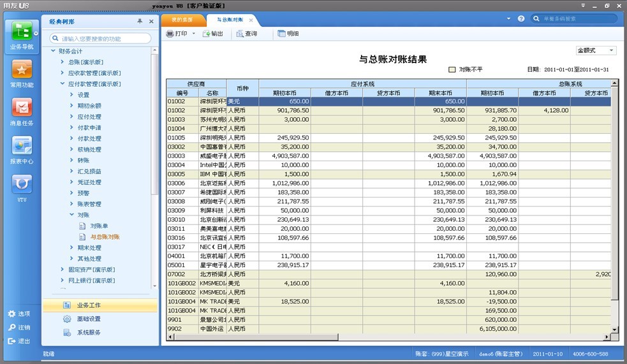Viewport: 627px width, 364px height.
Task: Click the 应付处理 tree item
Action: coord(89,117)
